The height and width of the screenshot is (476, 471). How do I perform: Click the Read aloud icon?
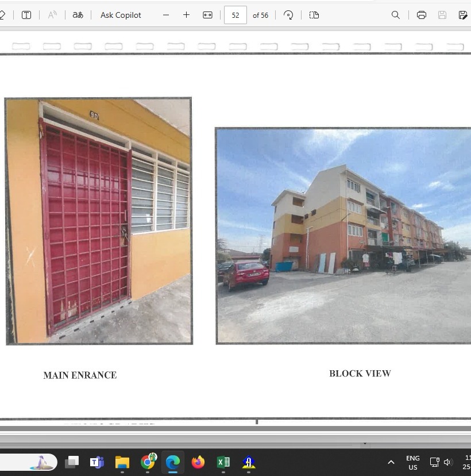tap(52, 15)
